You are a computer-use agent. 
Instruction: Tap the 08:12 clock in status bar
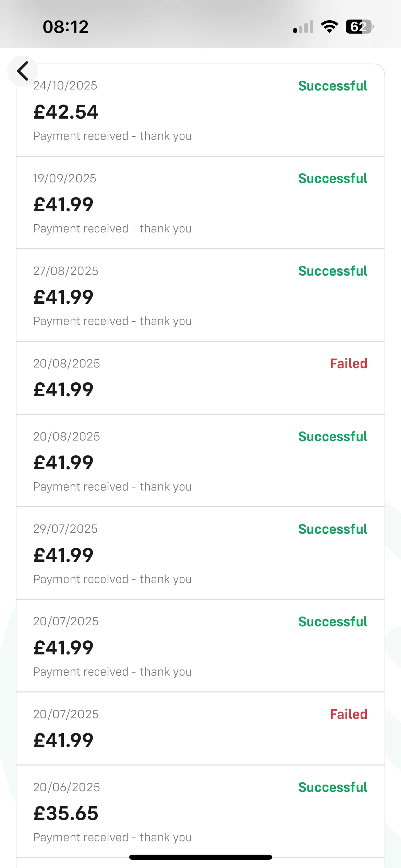tap(65, 27)
